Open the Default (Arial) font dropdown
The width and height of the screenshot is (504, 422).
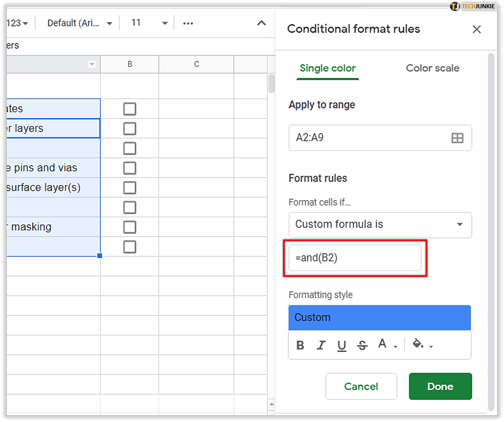(x=80, y=23)
